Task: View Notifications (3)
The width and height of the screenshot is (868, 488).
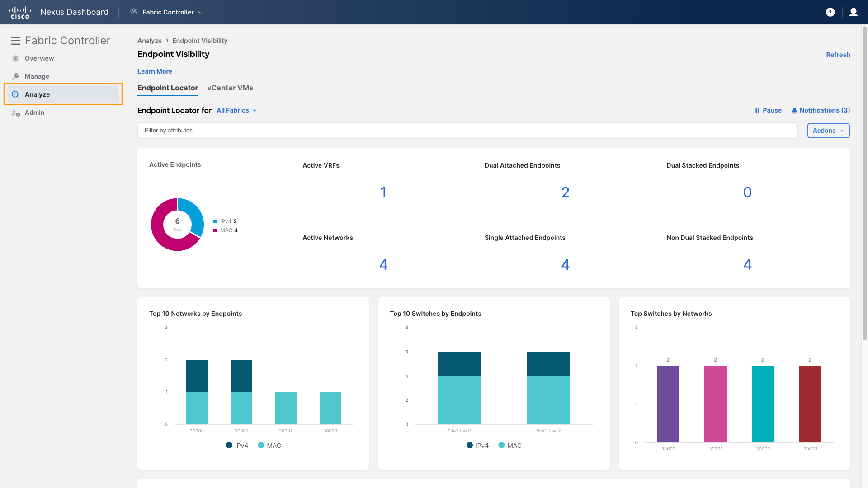Action: 821,110
